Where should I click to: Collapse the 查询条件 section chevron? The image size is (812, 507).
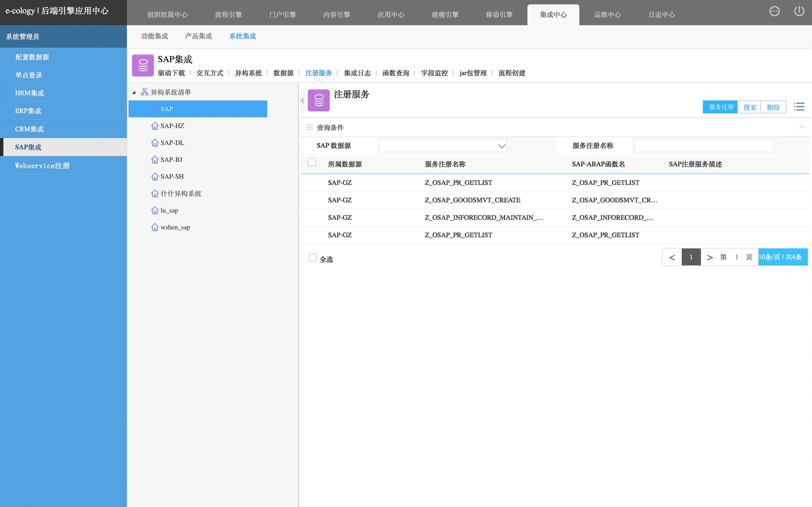[x=802, y=127]
